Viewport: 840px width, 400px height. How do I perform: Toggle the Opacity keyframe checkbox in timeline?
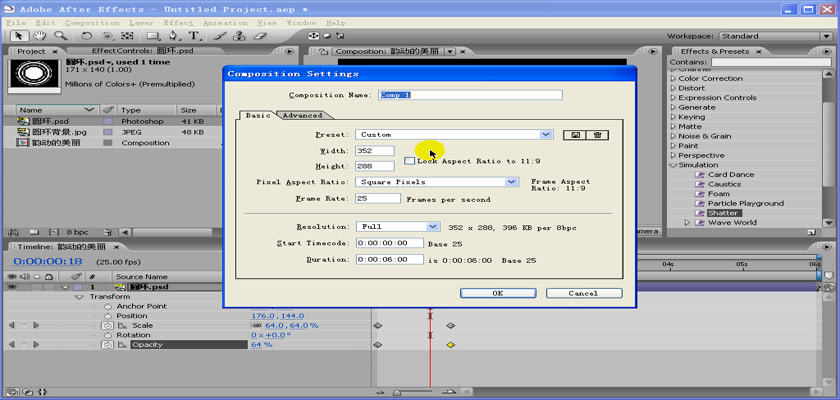coord(23,345)
